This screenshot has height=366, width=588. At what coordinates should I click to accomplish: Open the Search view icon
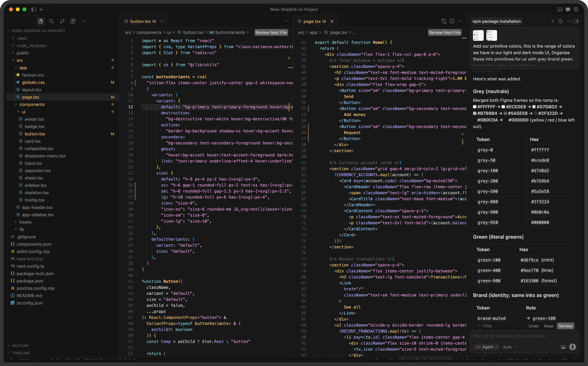(51, 21)
